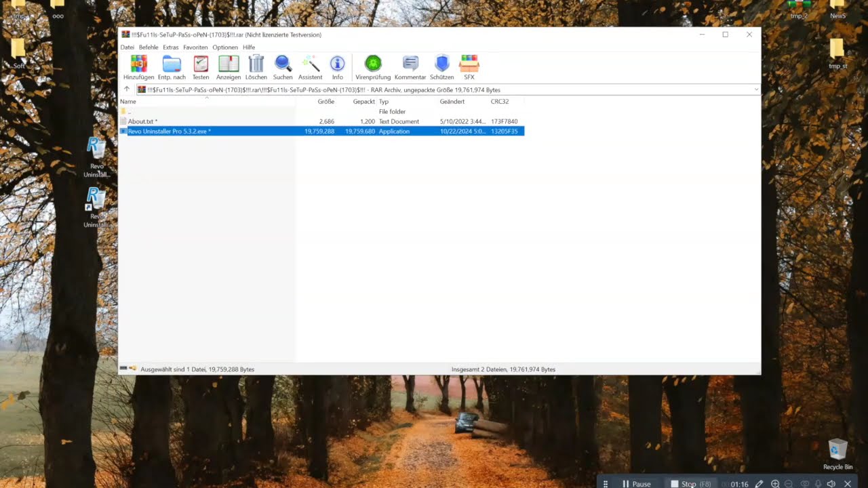Maximize the WinRAR window
This screenshot has height=488, width=868.
725,35
